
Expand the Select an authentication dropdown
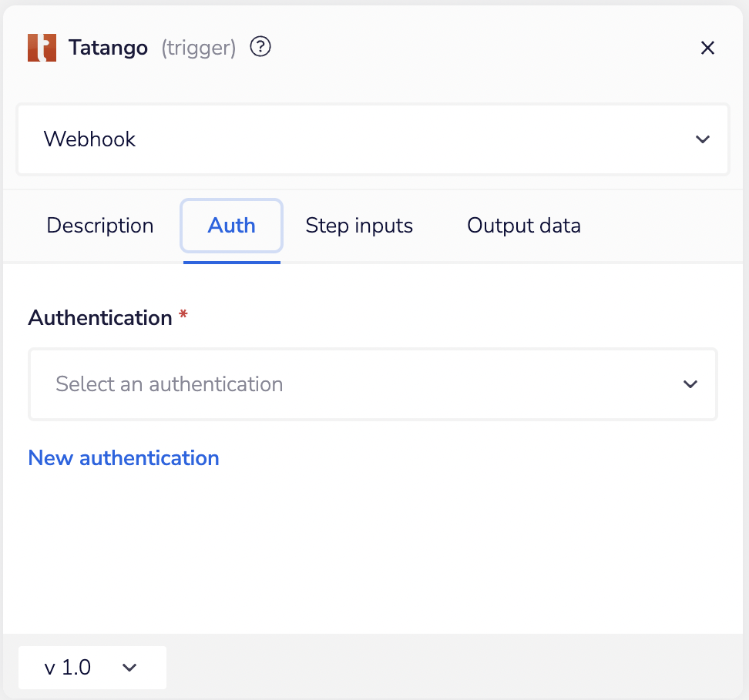pos(372,384)
